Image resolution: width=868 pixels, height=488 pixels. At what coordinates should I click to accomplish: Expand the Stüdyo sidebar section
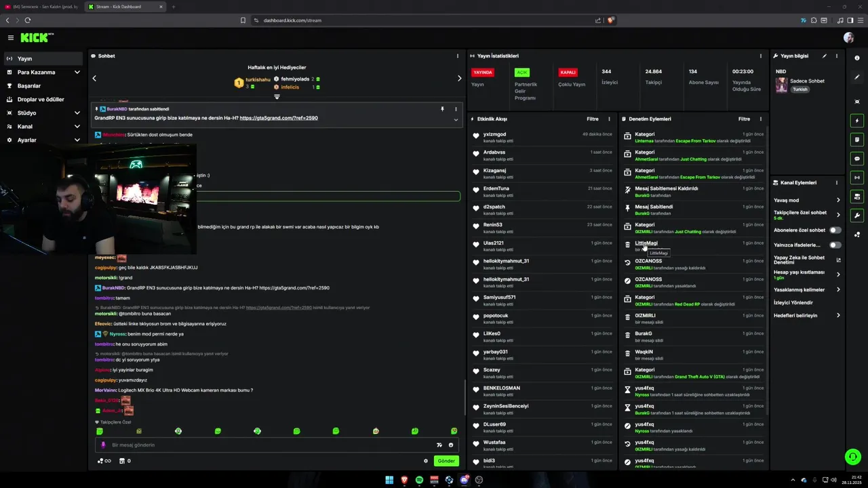click(44, 113)
